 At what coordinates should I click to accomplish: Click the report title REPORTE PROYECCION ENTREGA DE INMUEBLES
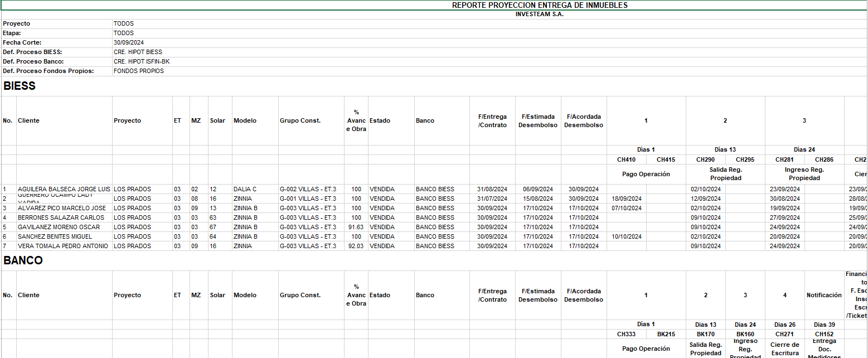pos(539,5)
